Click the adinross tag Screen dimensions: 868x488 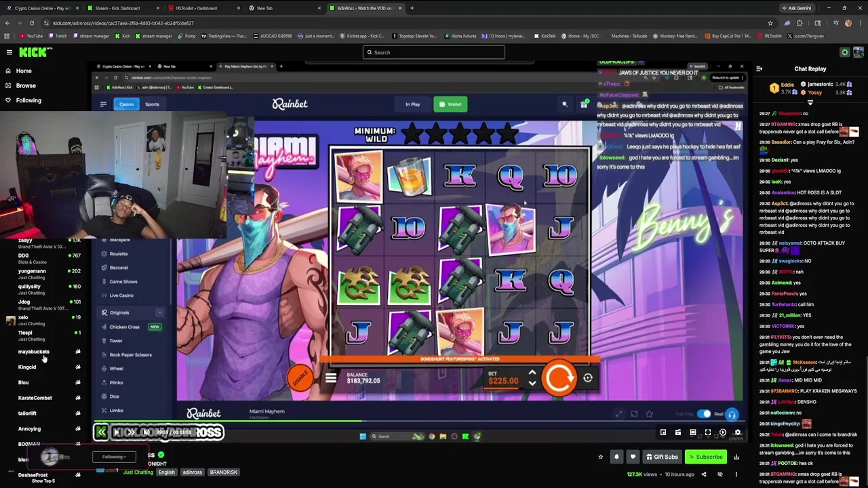tap(191, 472)
